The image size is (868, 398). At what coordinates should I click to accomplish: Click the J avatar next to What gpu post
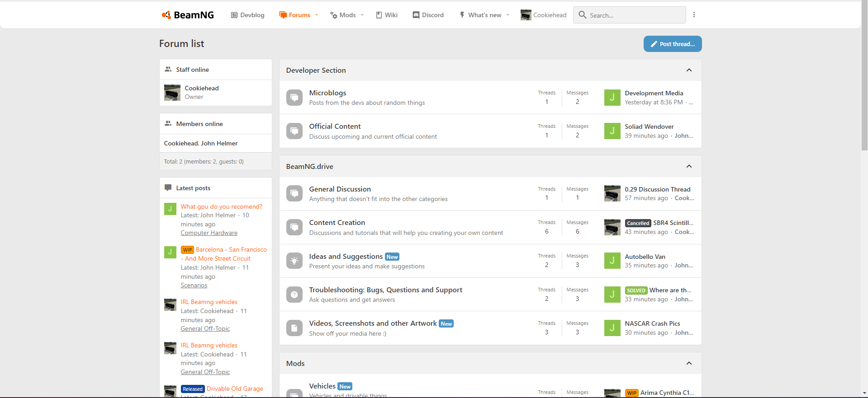pos(170,209)
